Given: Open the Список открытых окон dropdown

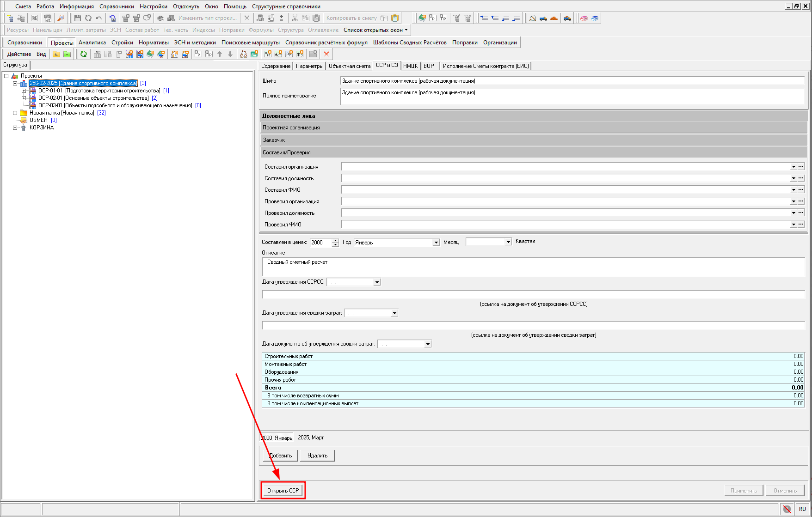Looking at the screenshot, I should (x=375, y=30).
